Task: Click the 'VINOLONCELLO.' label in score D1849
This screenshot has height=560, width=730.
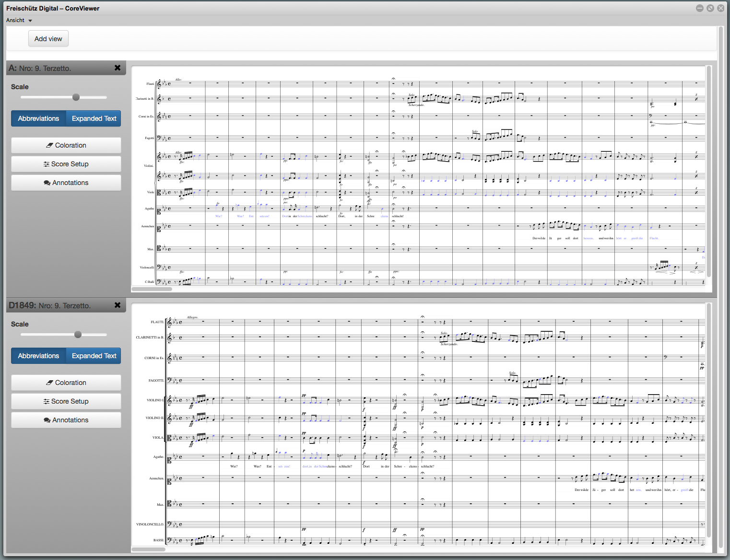Action: [x=150, y=525]
